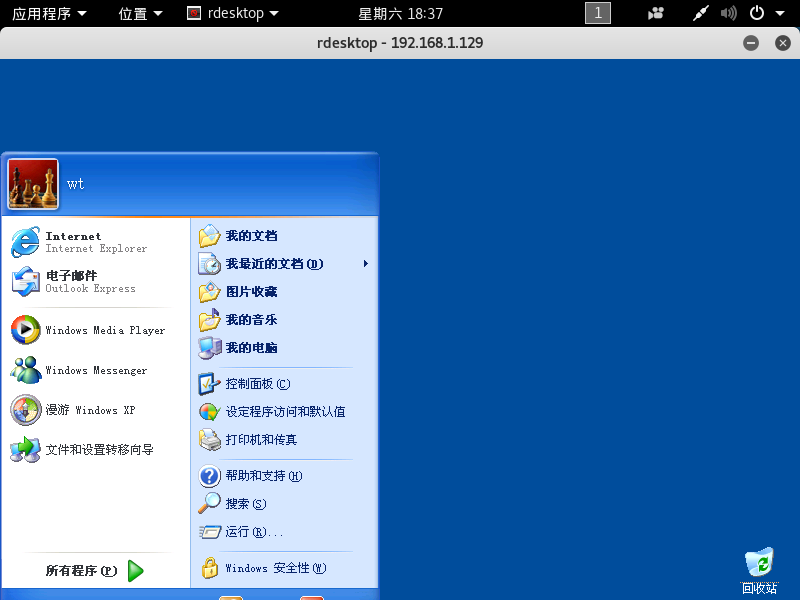Click the 帮助和支持(H) text label
Viewport: 800px width, 600px height.
[x=264, y=476]
